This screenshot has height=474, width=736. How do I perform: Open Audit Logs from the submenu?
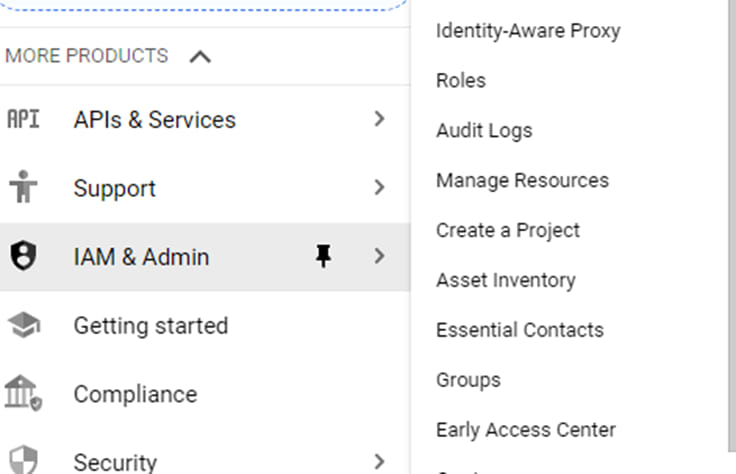tap(484, 130)
